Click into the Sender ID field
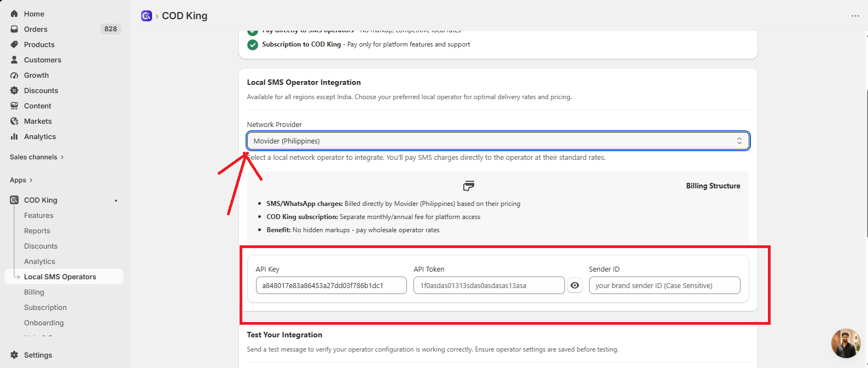The image size is (868, 368). click(x=665, y=285)
